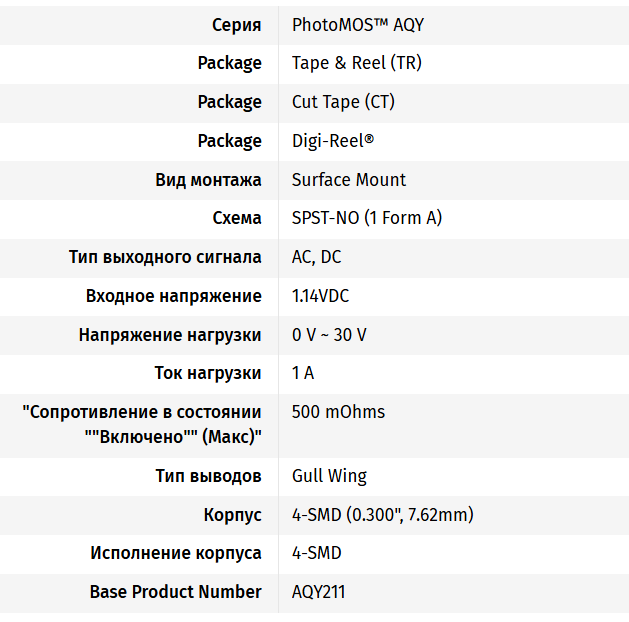The width and height of the screenshot is (629, 622).
Task: Select the AQY211 base product number
Action: [318, 592]
